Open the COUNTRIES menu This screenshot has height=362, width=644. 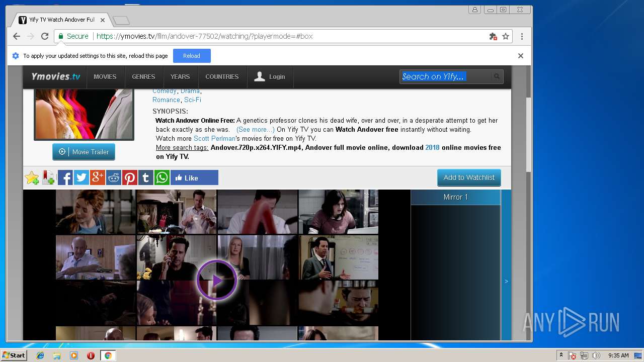pyautogui.click(x=222, y=77)
